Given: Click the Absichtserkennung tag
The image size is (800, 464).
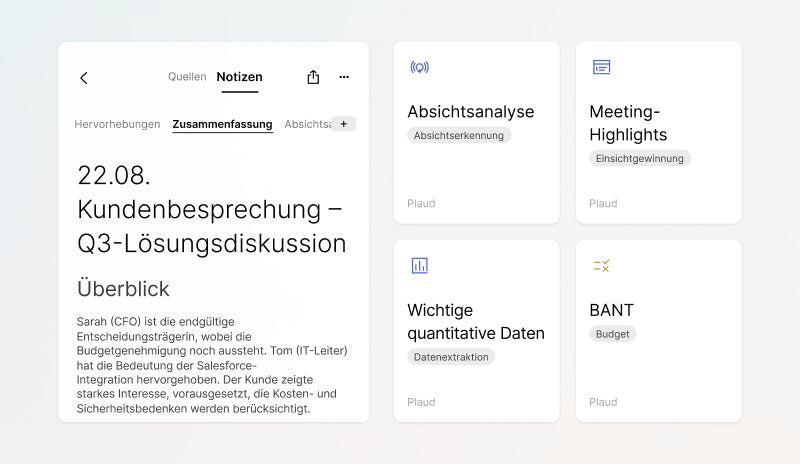Looking at the screenshot, I should pyautogui.click(x=459, y=135).
